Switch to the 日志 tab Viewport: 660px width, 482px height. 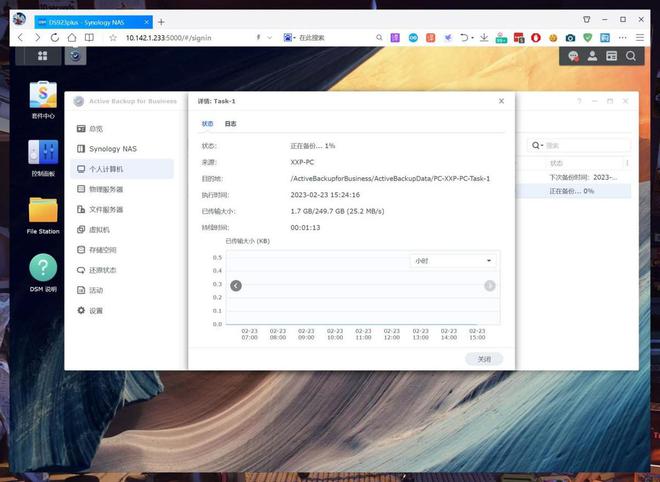click(x=230, y=124)
